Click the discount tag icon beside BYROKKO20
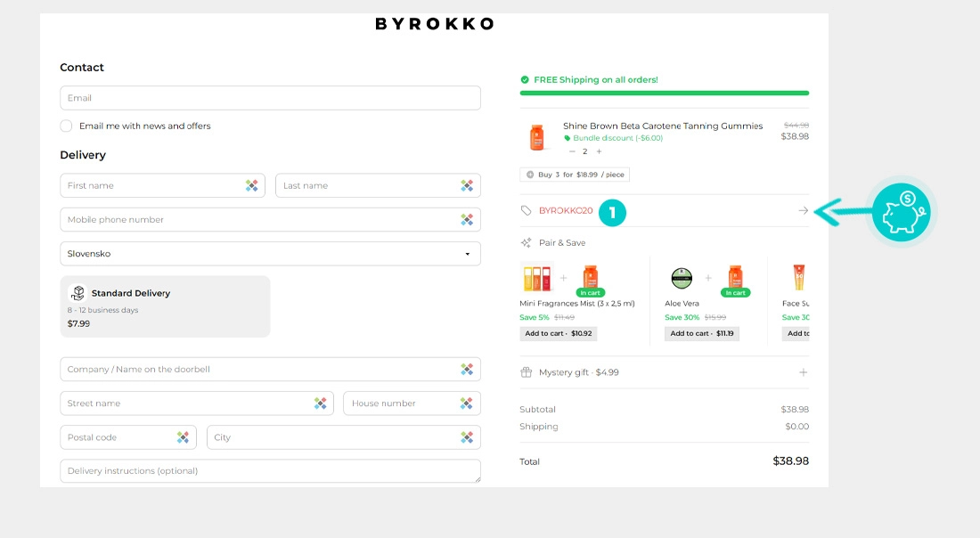Viewport: 980px width, 538px height. point(526,210)
